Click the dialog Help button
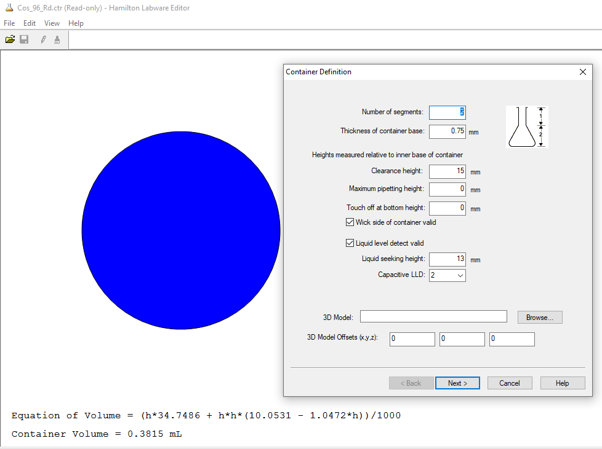 [562, 383]
